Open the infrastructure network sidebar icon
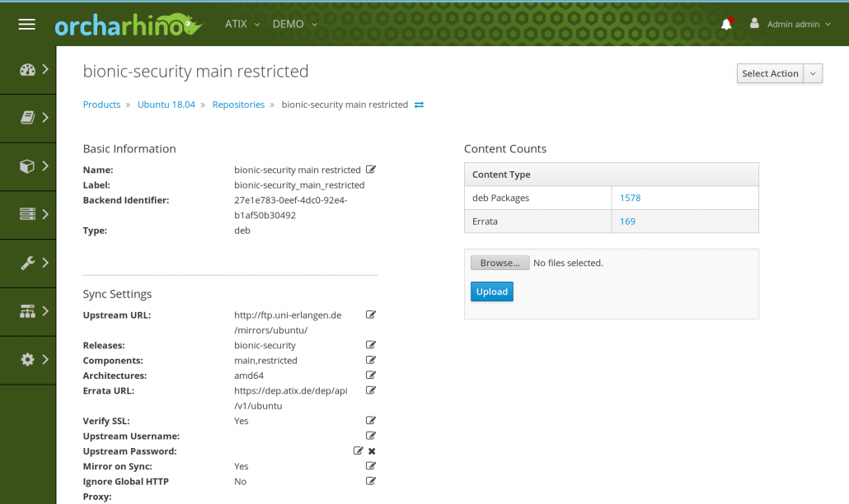The image size is (849, 504). [28, 311]
